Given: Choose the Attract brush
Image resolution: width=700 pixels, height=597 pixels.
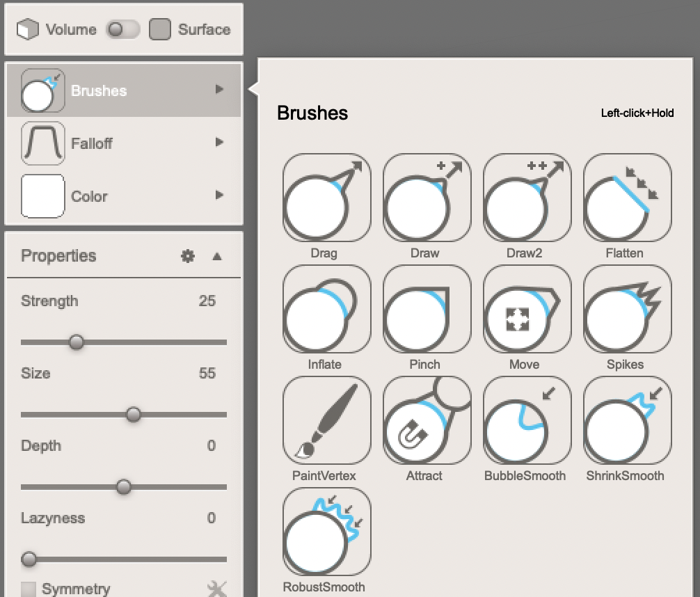Looking at the screenshot, I should pos(426,420).
